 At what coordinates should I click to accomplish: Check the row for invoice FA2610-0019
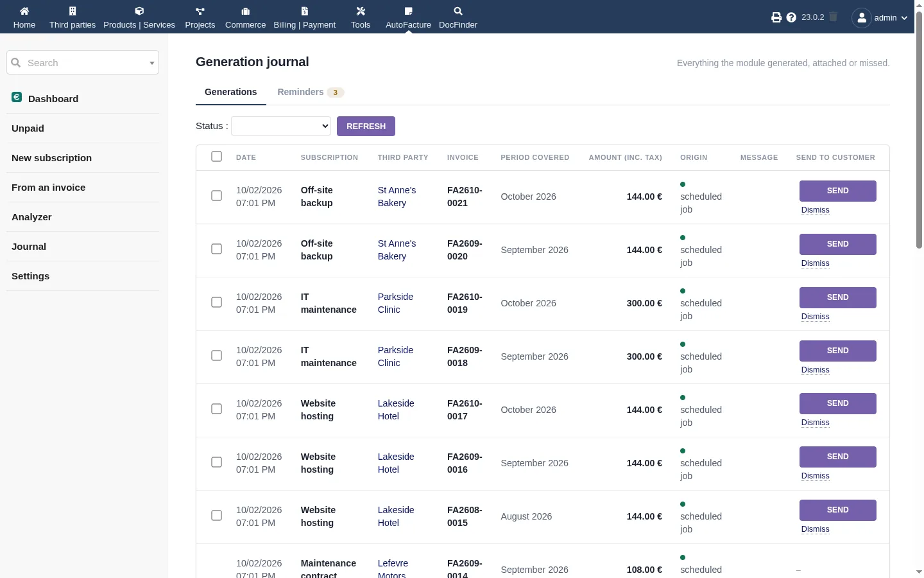(217, 302)
